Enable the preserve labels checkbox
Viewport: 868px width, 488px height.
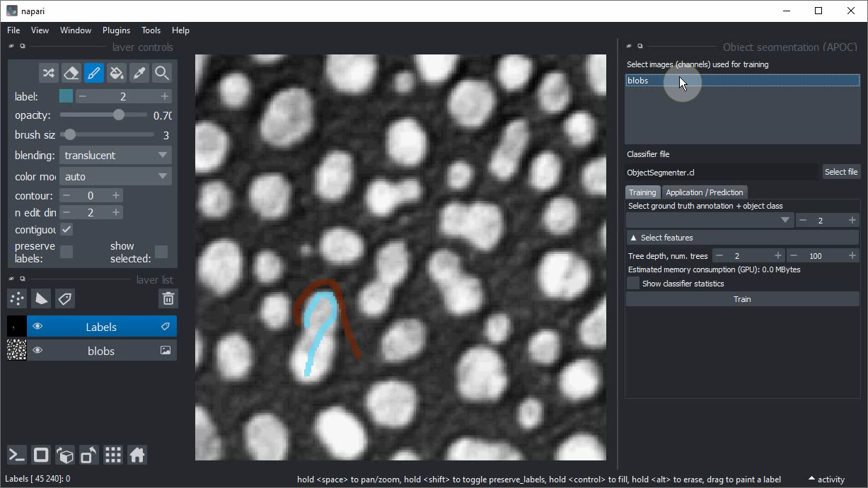coord(66,252)
